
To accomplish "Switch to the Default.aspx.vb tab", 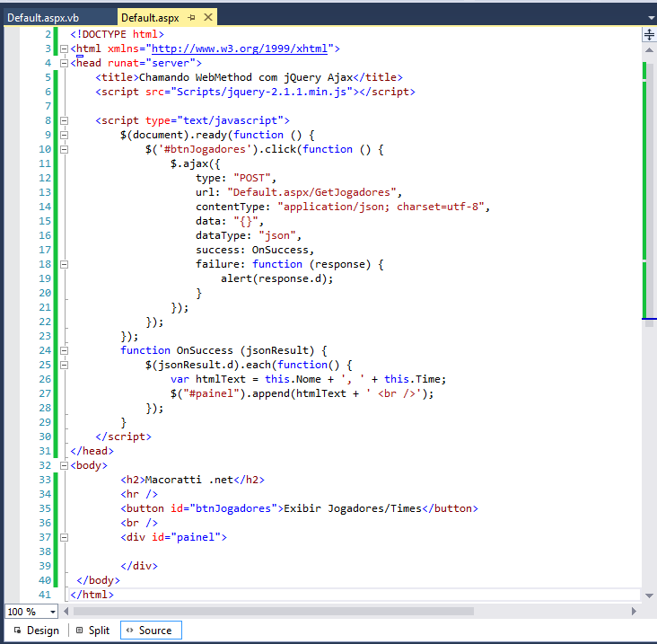I will (x=43, y=18).
